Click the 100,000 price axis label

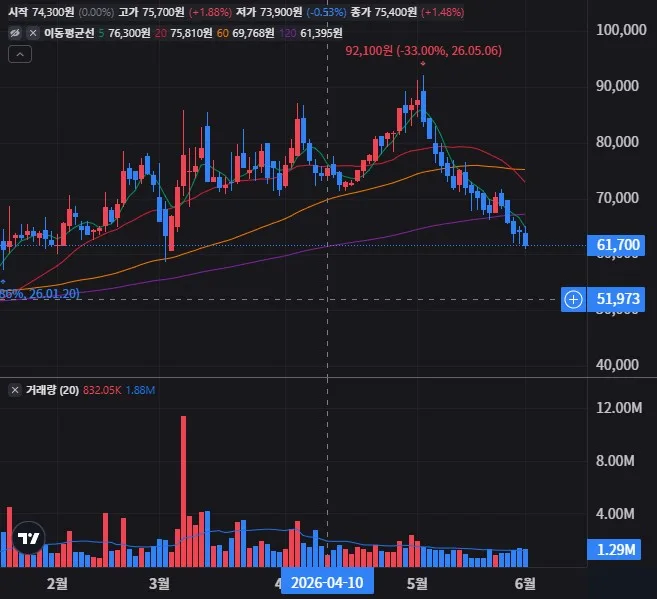pos(621,30)
